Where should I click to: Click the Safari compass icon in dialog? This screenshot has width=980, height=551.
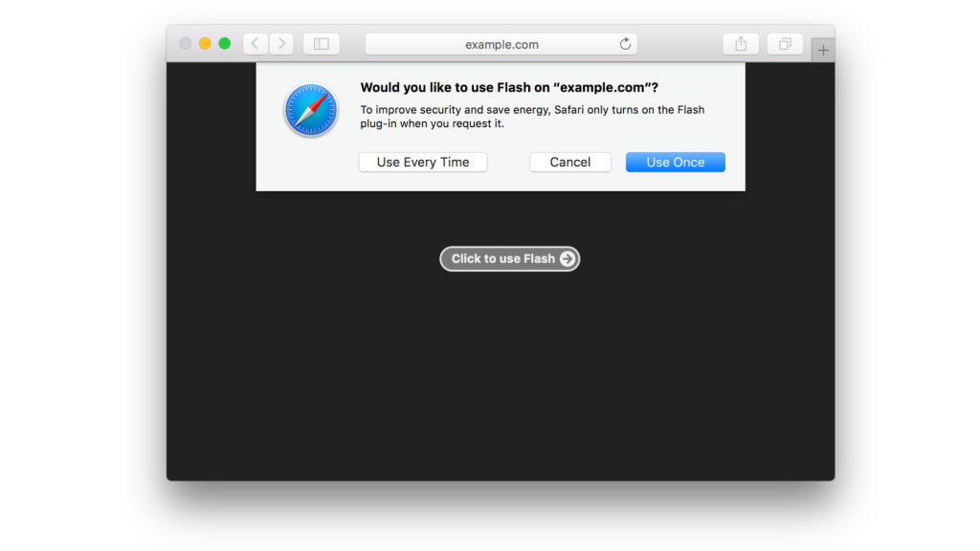[311, 110]
